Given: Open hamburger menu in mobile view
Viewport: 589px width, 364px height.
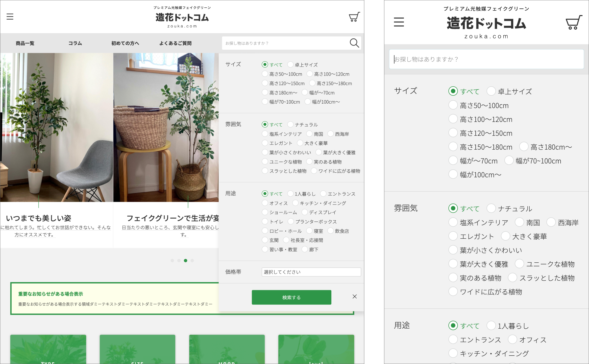Looking at the screenshot, I should click(x=399, y=22).
